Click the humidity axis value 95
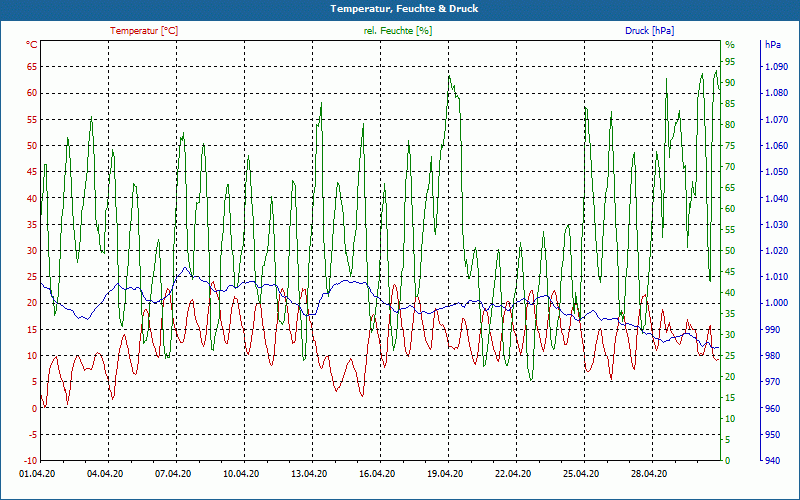This screenshot has width=800, height=500. tap(730, 61)
